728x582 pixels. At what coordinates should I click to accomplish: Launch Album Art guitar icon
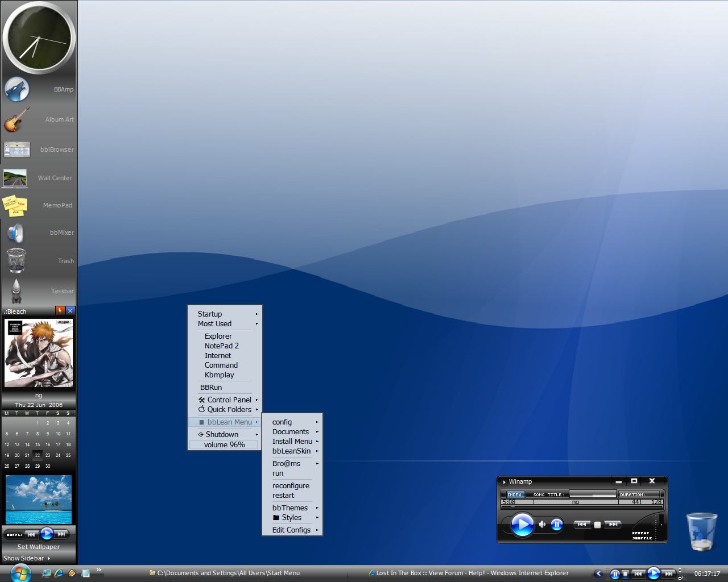point(17,119)
